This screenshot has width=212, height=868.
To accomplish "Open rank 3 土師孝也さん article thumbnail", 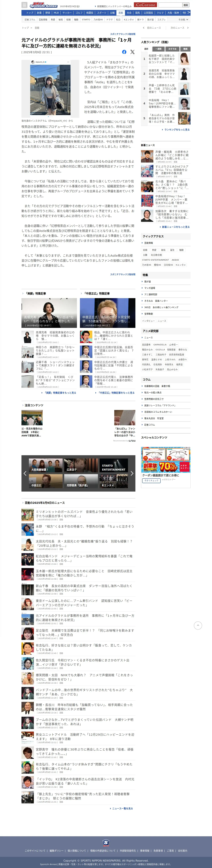I will 184,89.
